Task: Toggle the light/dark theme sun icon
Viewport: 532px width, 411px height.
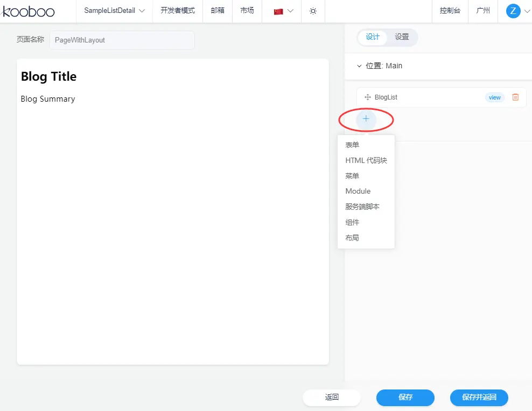Action: coord(313,11)
